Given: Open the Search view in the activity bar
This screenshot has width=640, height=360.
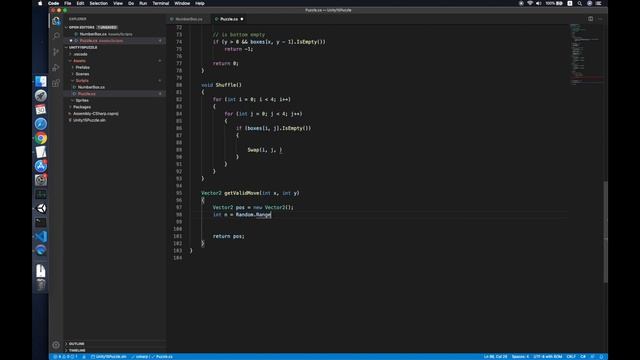Looking at the screenshot, I should (x=56, y=36).
